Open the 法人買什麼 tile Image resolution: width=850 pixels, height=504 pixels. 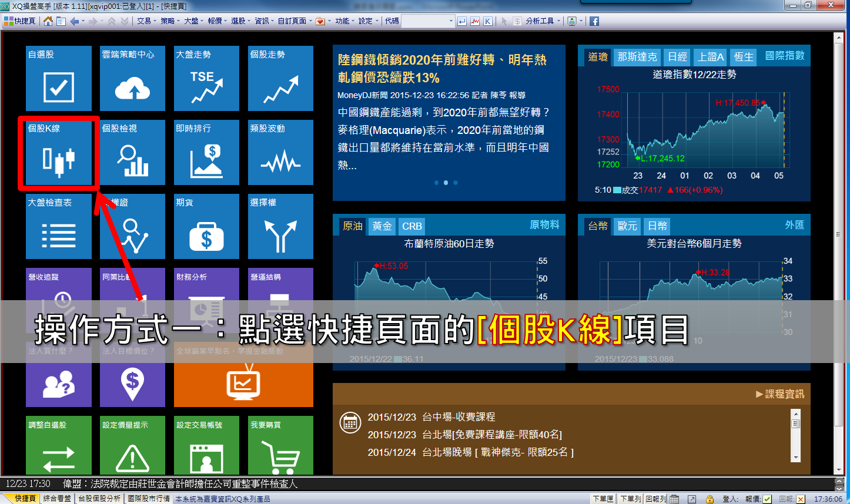(x=59, y=374)
